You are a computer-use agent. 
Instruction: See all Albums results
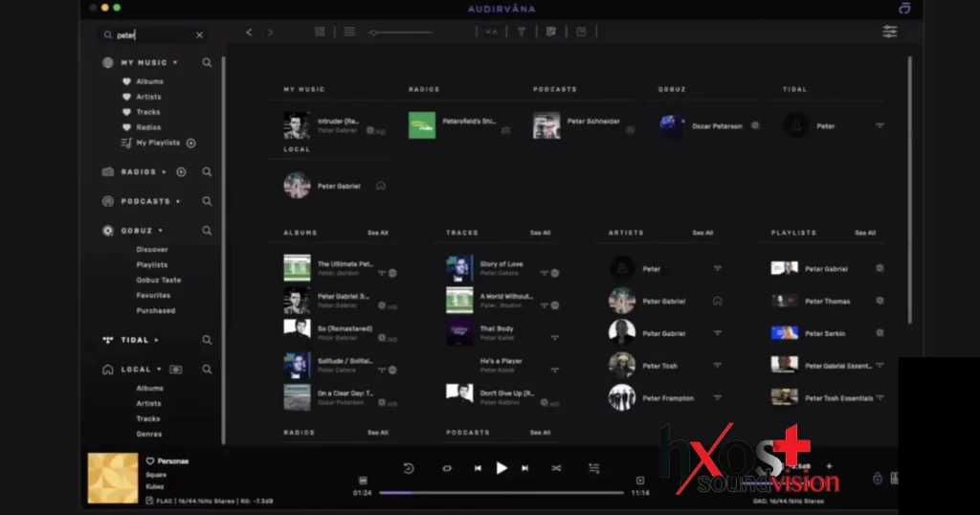[377, 233]
